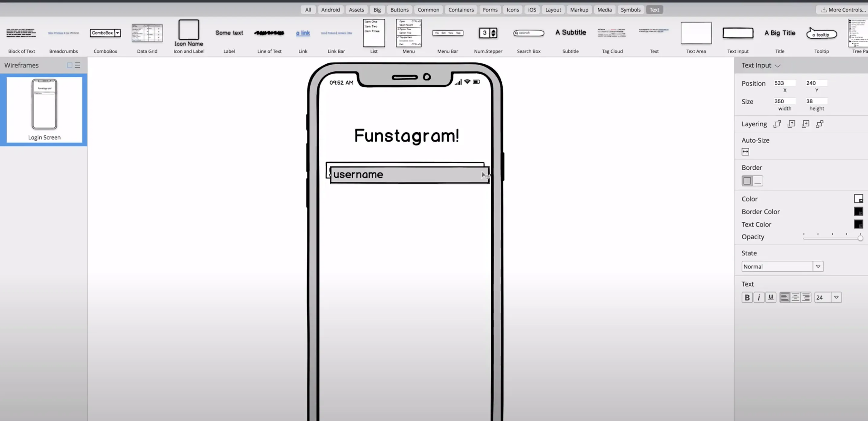The width and height of the screenshot is (868, 421).
Task: Switch wireframes navigator to thumbnail view
Action: [x=69, y=65]
